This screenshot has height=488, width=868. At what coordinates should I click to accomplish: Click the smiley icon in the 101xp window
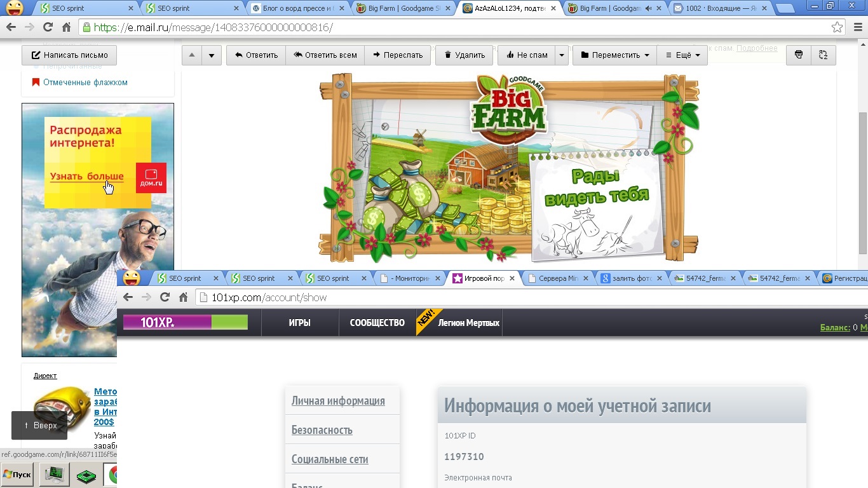point(132,278)
